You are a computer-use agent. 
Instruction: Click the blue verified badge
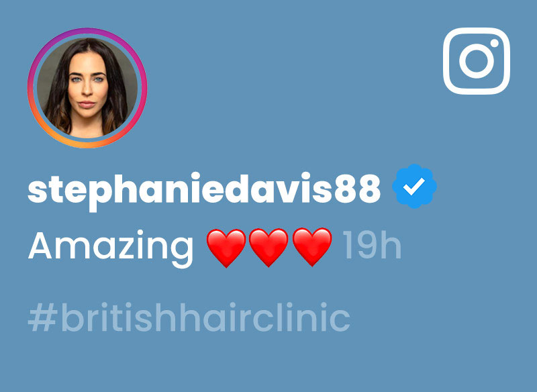[x=414, y=186]
